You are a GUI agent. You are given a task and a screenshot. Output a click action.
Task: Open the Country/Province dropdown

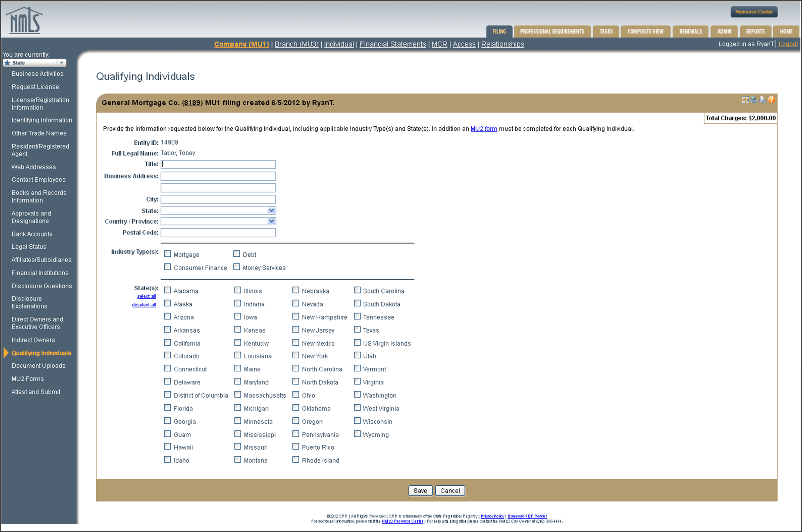point(271,221)
